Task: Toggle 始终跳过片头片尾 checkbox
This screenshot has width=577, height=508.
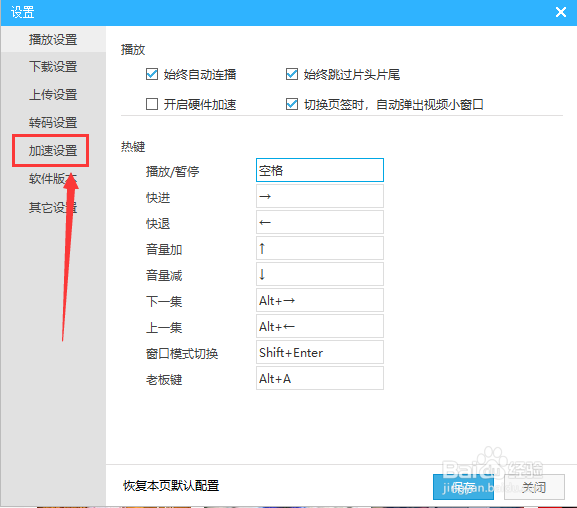Action: click(x=292, y=74)
